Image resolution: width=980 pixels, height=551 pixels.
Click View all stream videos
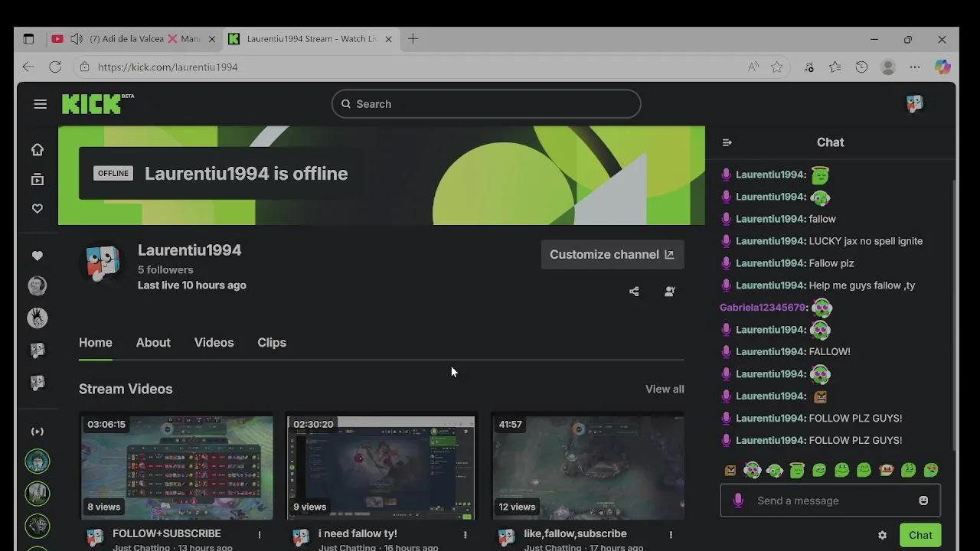click(665, 390)
